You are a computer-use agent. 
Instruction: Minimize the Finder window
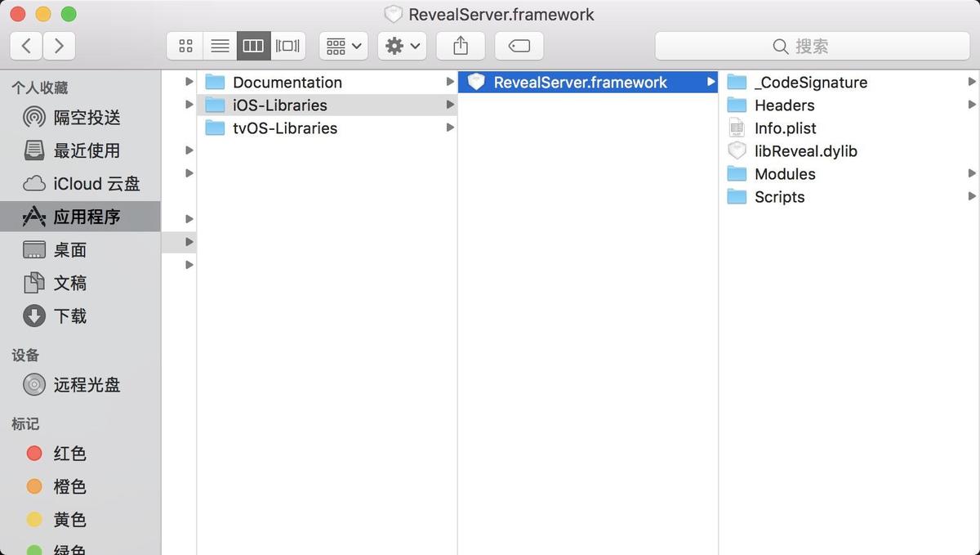point(43,14)
